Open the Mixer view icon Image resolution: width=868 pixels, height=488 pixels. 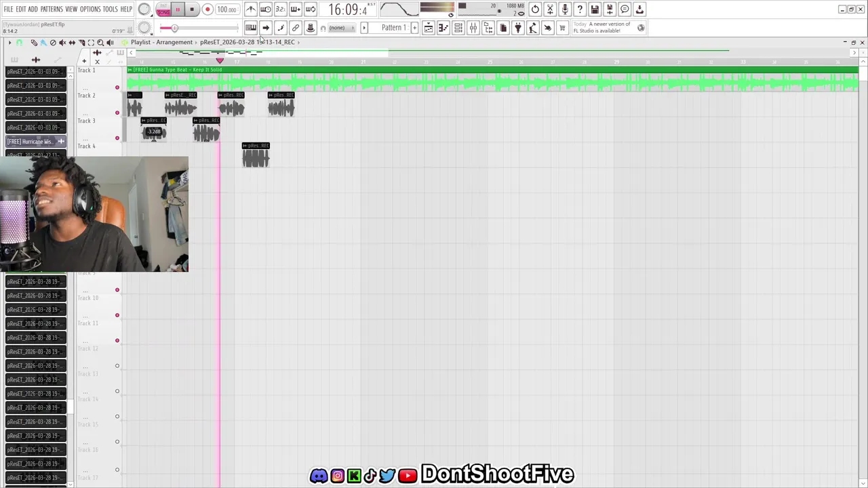pyautogui.click(x=473, y=28)
